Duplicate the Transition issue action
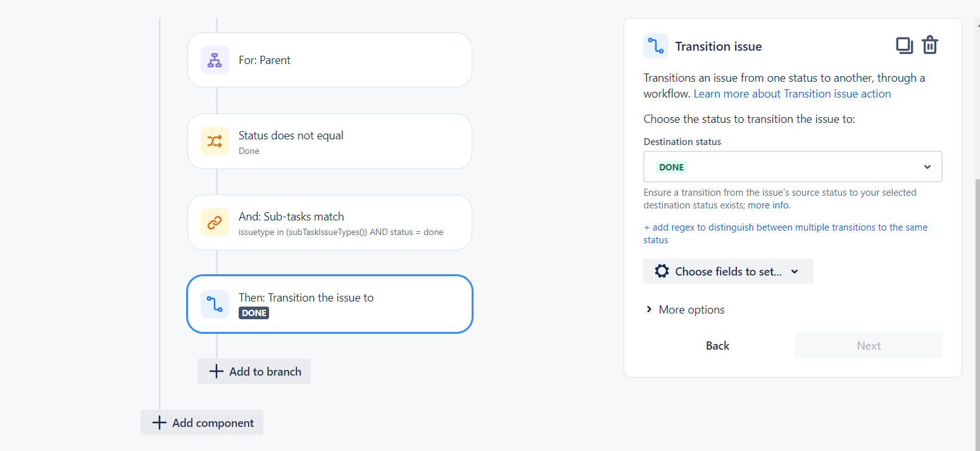 coord(904,45)
